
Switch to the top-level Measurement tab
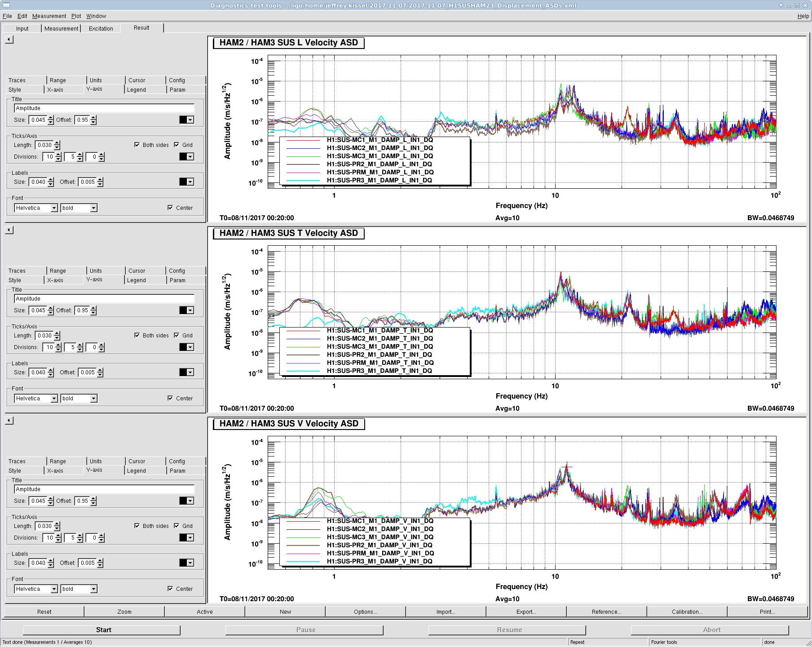point(61,28)
